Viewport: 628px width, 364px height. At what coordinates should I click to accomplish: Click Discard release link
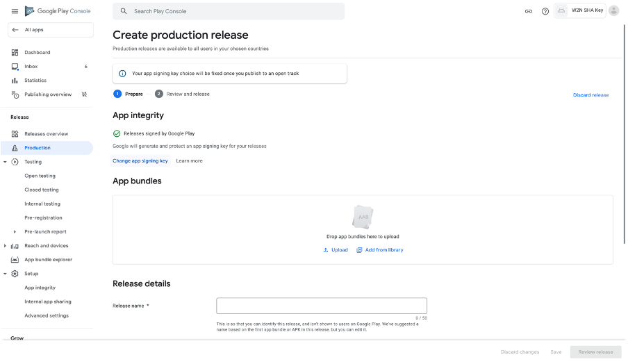point(590,95)
